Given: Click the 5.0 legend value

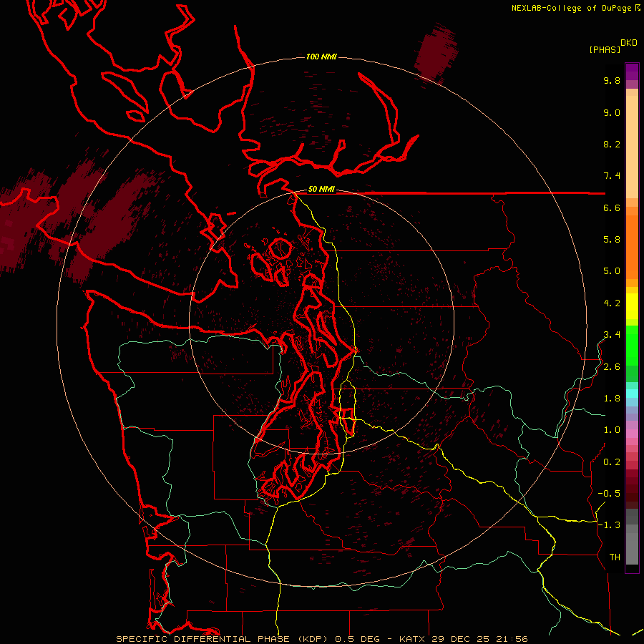Looking at the screenshot, I should tap(612, 271).
